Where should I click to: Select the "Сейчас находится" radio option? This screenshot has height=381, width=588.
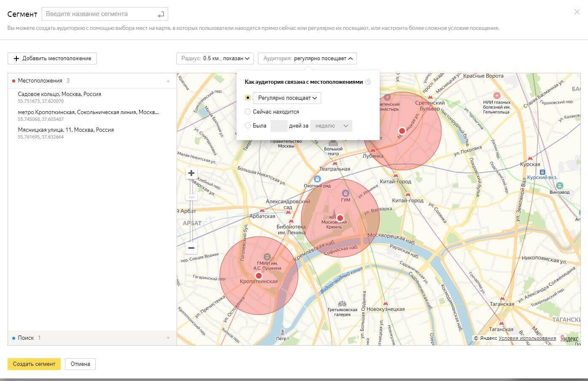pyautogui.click(x=248, y=112)
